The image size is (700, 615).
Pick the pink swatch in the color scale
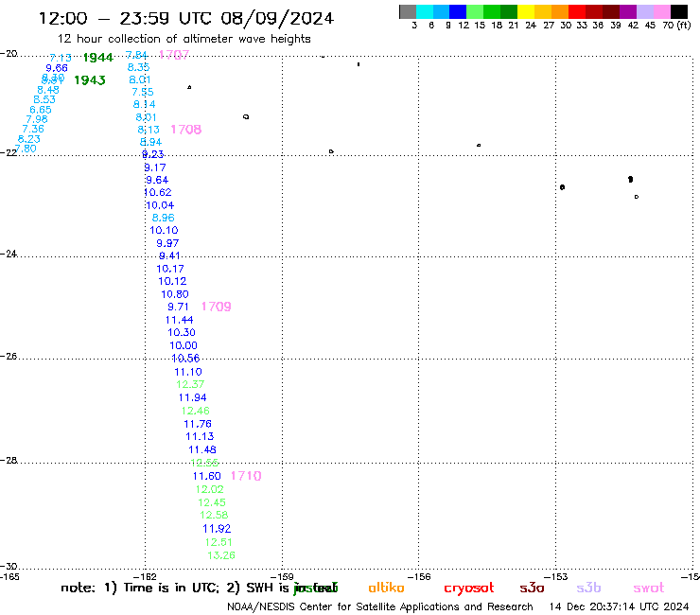[662, 11]
